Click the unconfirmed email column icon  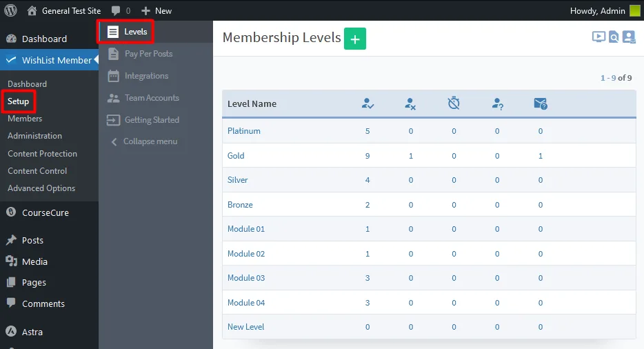pyautogui.click(x=541, y=103)
